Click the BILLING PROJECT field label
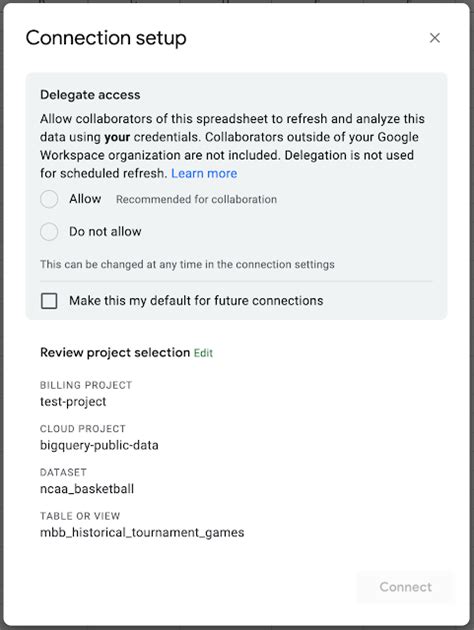 (86, 385)
